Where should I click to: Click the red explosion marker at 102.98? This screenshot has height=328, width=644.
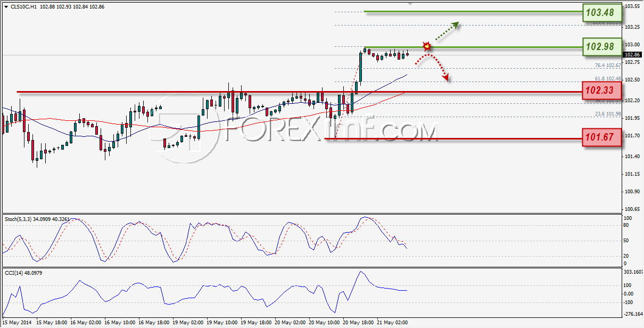tap(426, 46)
